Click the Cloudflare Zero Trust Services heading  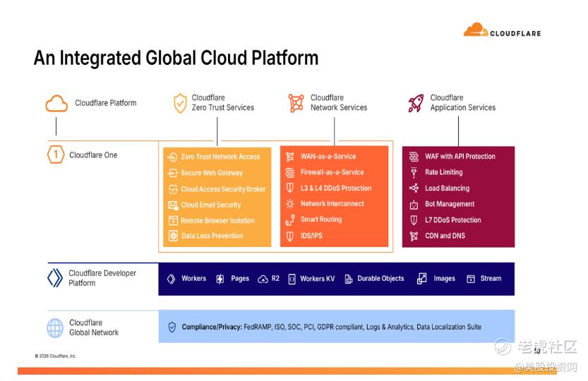pos(223,103)
